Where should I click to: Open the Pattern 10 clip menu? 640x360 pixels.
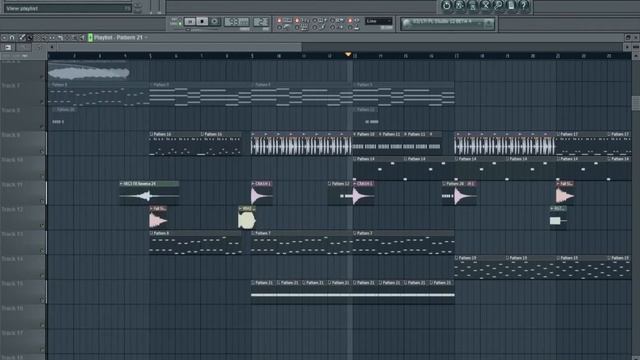pos(355,134)
